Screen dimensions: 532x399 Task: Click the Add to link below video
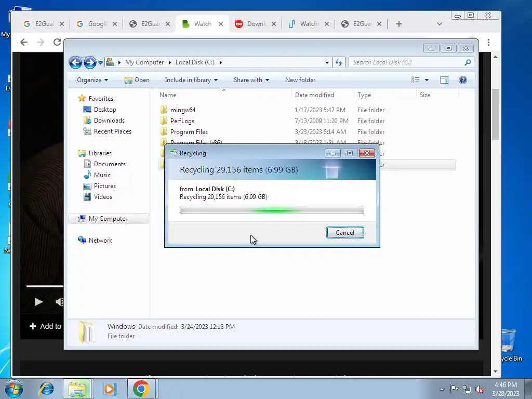[x=45, y=326]
